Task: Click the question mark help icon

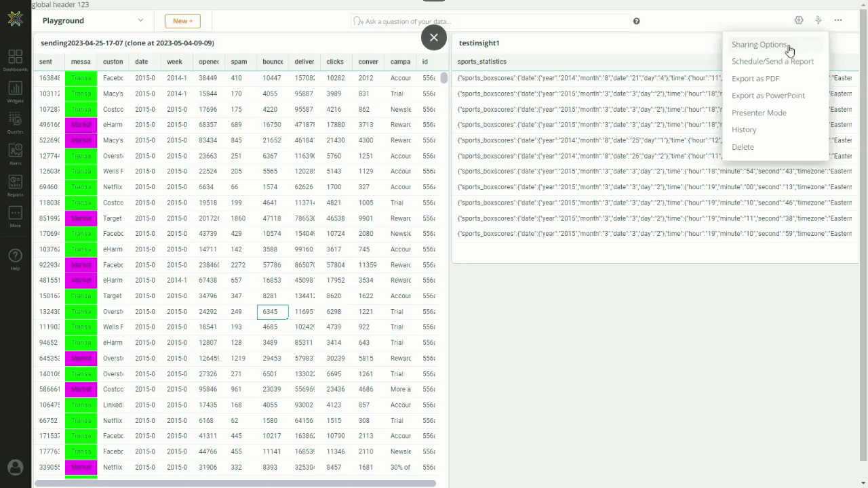Action: (636, 21)
